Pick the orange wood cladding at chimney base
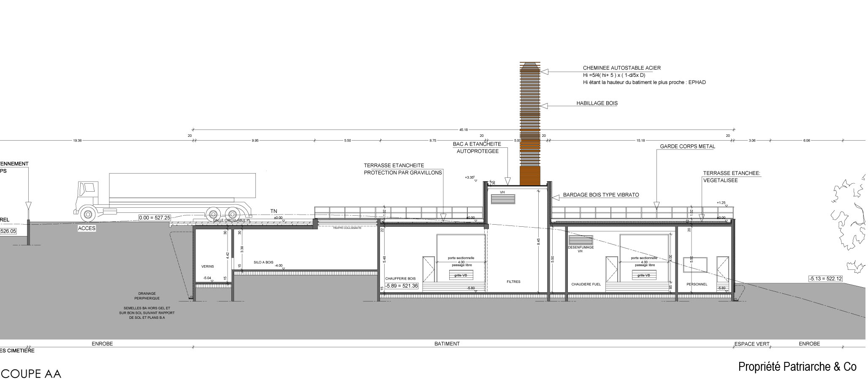The width and height of the screenshot is (868, 383). tap(530, 176)
